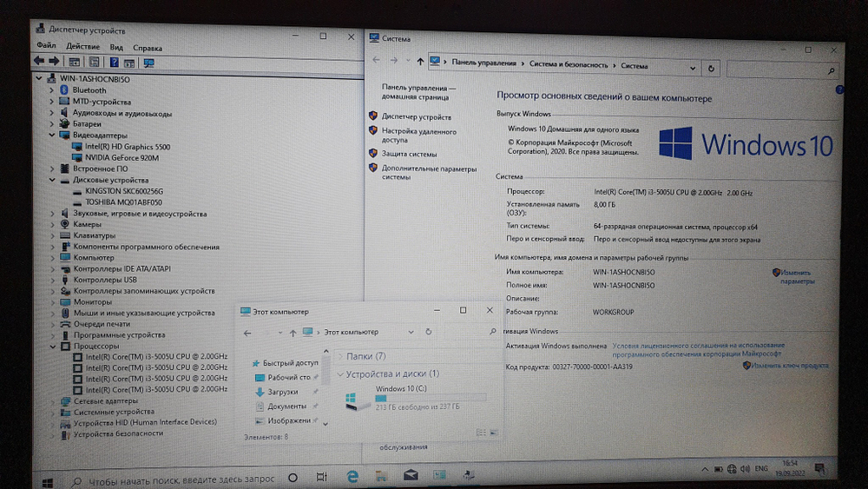Select Быстрый доступ in navigation pane

(285, 363)
